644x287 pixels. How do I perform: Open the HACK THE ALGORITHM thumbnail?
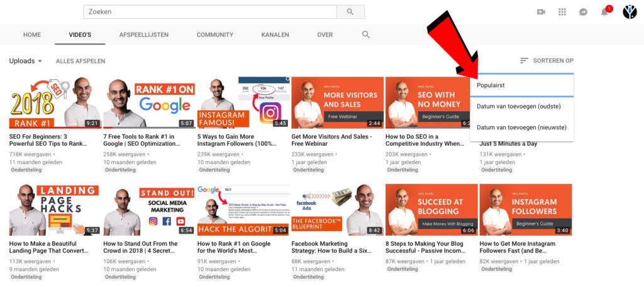243,210
